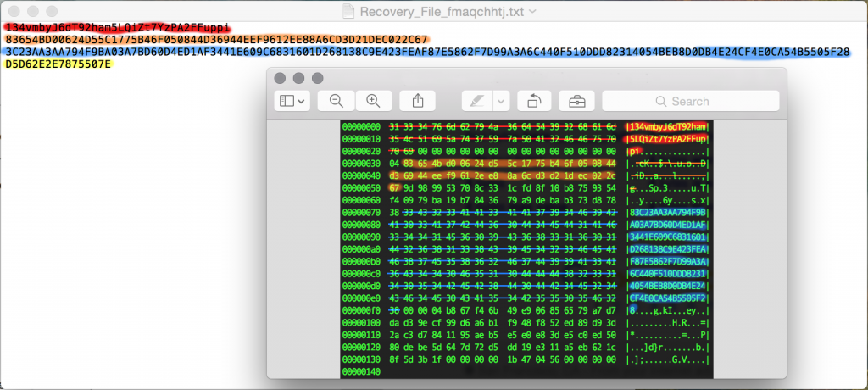868x390 pixels.
Task: Click the offset 00000100 in hex dump
Action: pyautogui.click(x=361, y=323)
